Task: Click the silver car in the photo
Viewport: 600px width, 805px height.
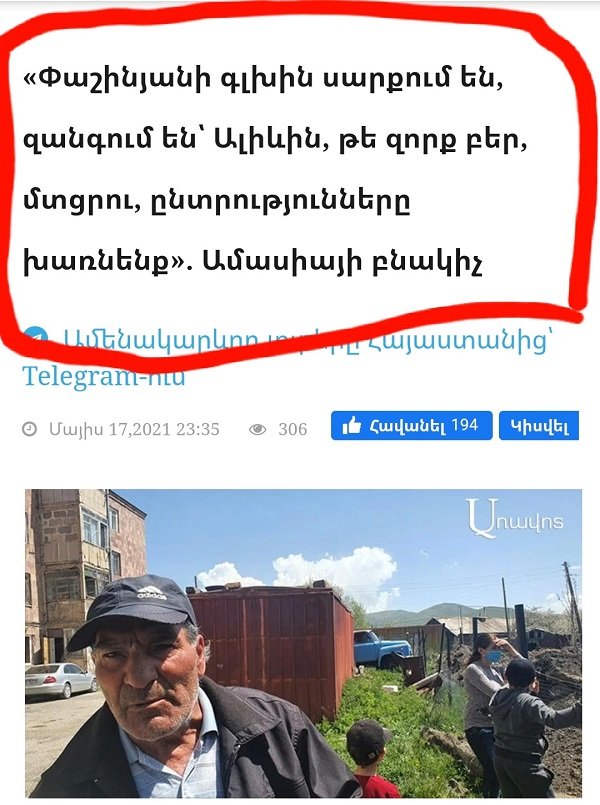Action: coord(61,680)
